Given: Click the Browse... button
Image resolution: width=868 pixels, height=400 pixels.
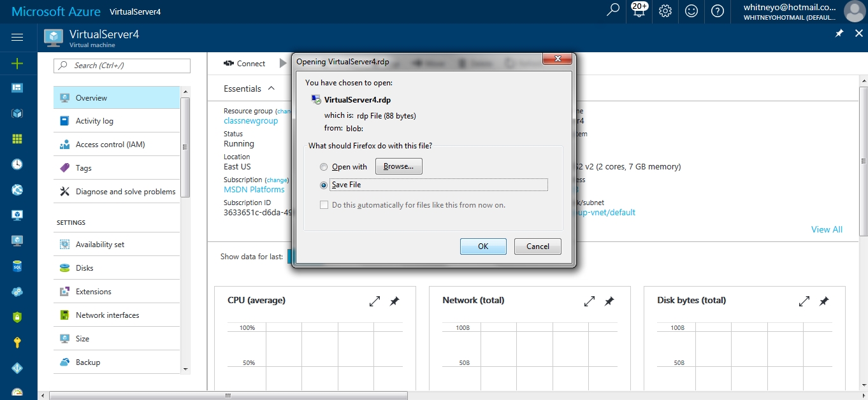Looking at the screenshot, I should (x=399, y=166).
